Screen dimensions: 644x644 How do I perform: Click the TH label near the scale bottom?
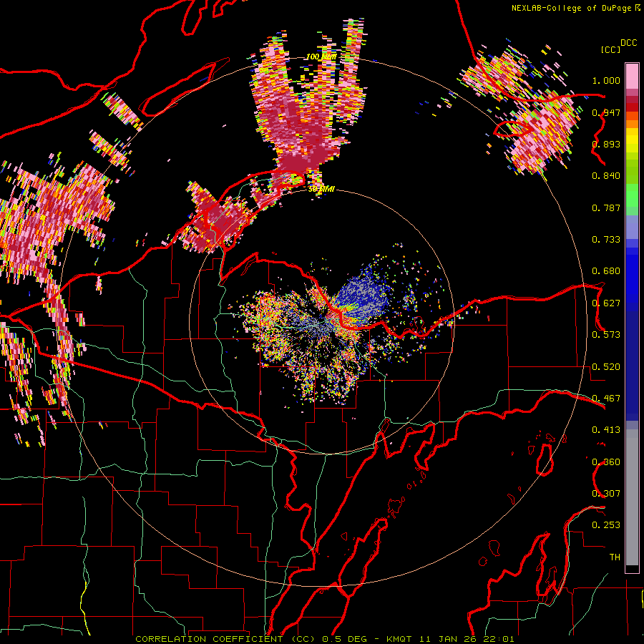click(615, 557)
